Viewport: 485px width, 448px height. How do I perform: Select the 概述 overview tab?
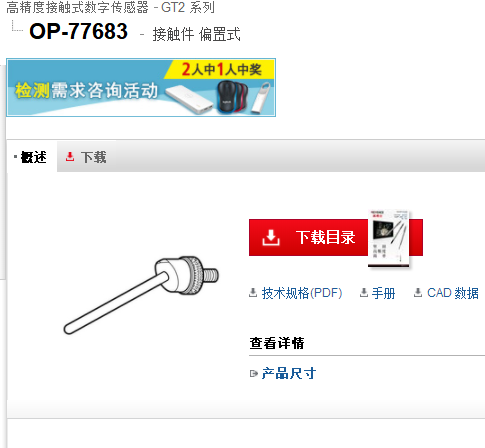point(32,157)
